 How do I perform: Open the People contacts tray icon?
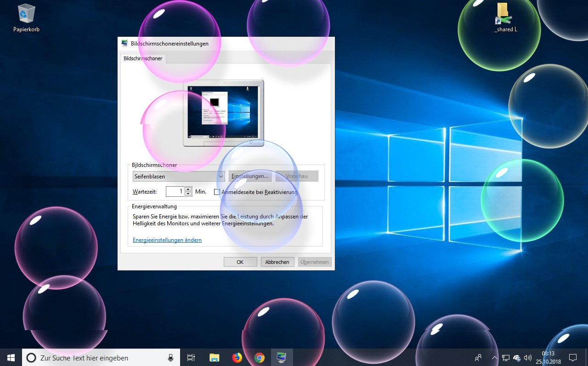pyautogui.click(x=478, y=357)
